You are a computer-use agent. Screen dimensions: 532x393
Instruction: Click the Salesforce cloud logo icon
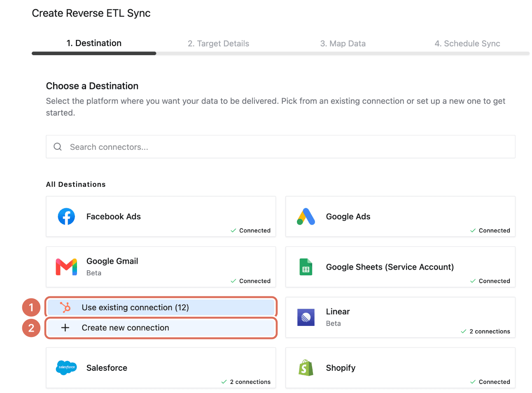coord(66,367)
